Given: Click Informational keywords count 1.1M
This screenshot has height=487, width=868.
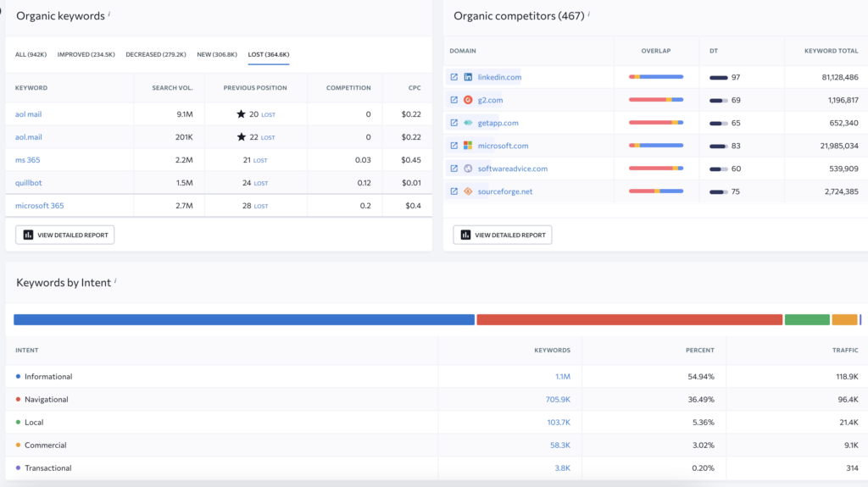Looking at the screenshot, I should 563,376.
